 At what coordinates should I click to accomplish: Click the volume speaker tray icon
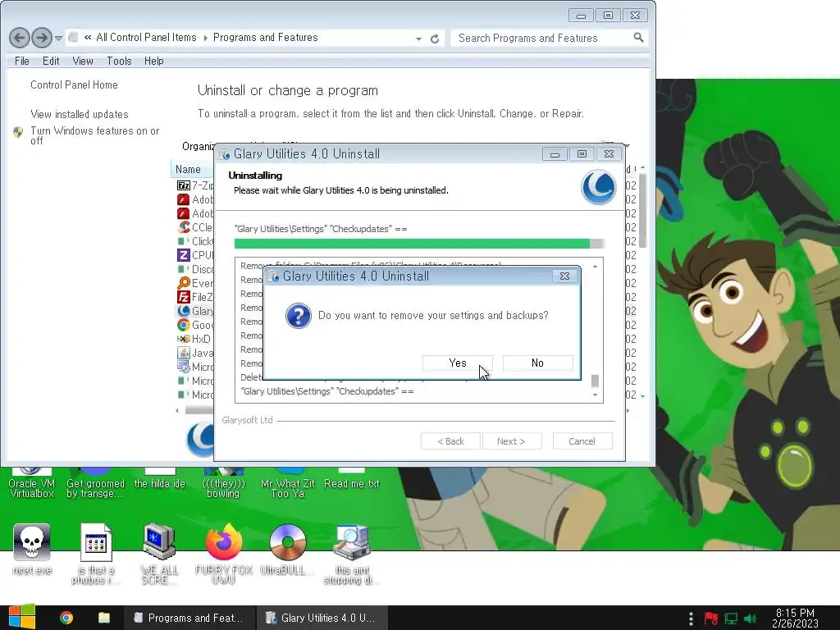750,619
